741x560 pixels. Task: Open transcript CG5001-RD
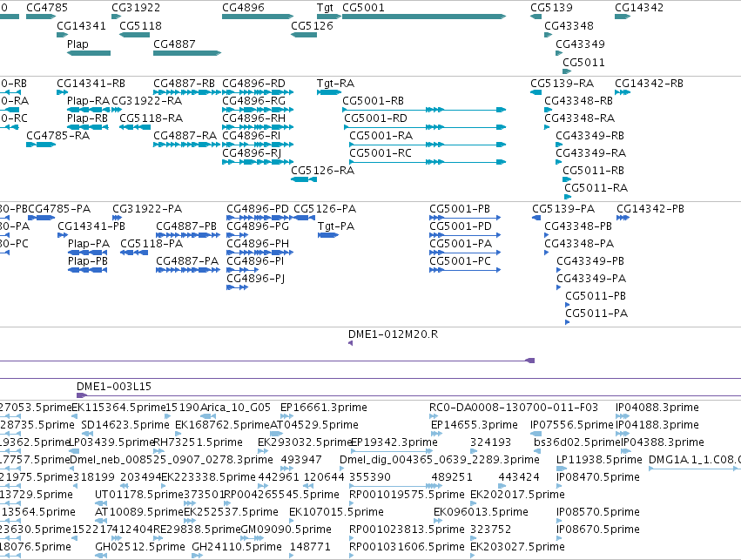(x=375, y=118)
